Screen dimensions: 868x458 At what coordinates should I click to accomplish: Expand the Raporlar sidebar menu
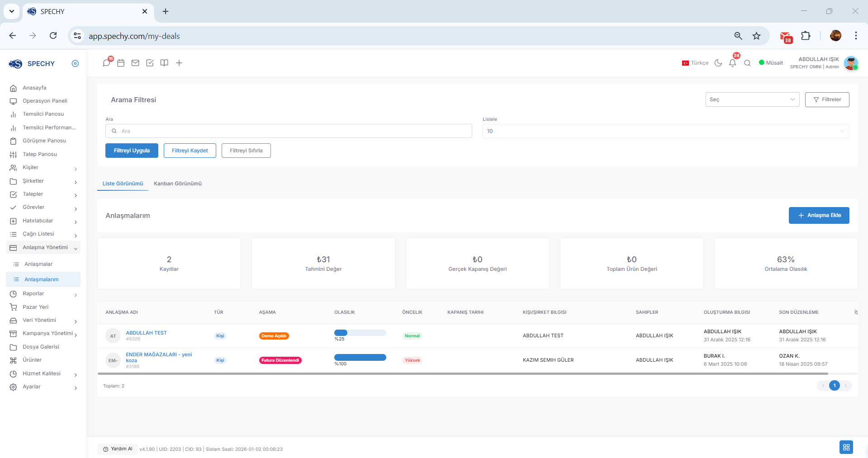coord(43,293)
